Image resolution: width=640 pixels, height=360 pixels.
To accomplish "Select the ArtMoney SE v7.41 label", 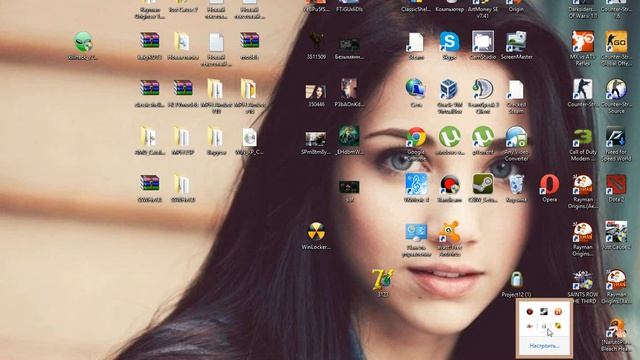I will coord(483,12).
